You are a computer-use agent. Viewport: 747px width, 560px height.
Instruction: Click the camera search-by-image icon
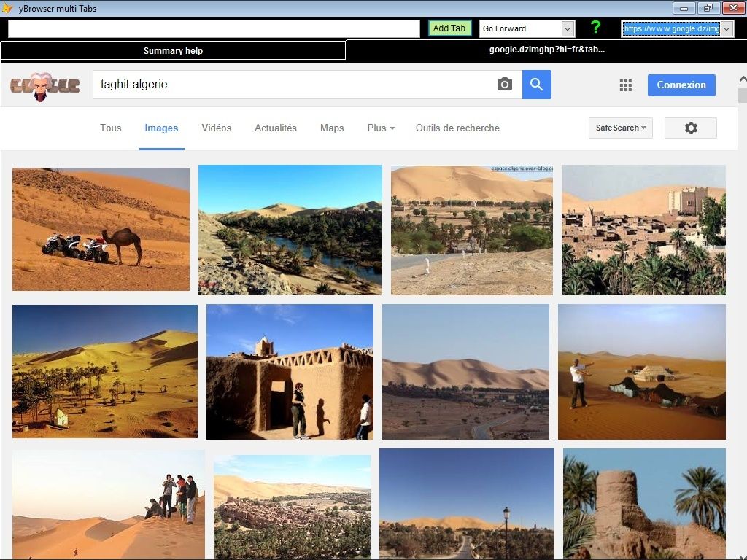504,85
